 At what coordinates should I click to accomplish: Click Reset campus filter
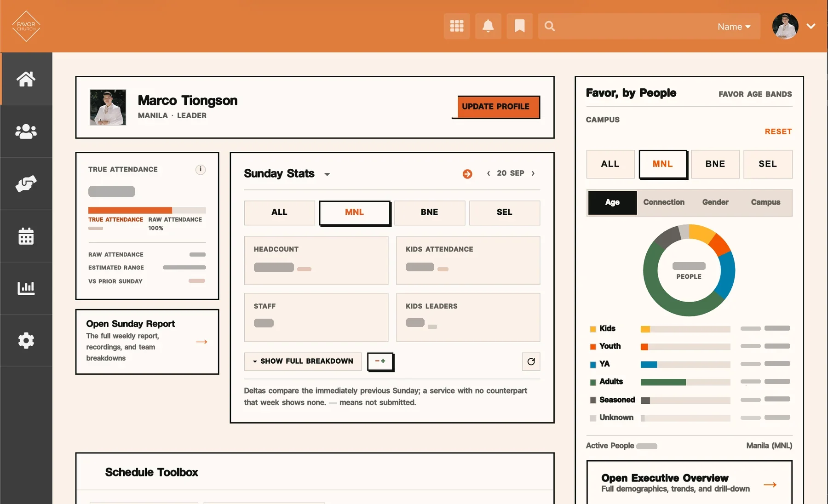tap(778, 132)
